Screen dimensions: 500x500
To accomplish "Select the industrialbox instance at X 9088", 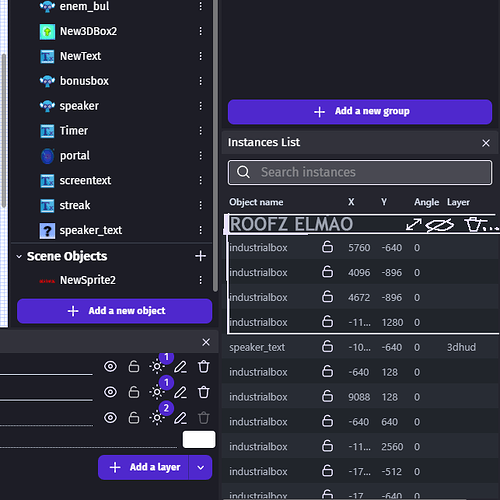I will [x=360, y=397].
